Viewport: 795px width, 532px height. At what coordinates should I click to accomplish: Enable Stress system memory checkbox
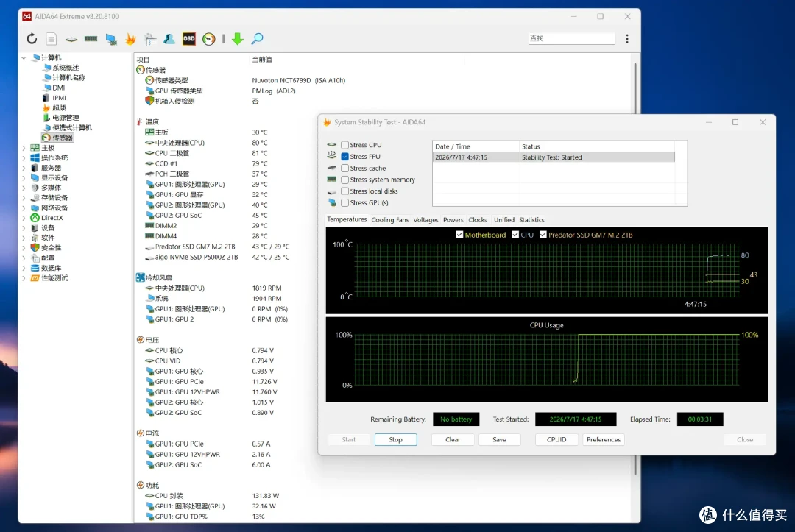pos(344,180)
